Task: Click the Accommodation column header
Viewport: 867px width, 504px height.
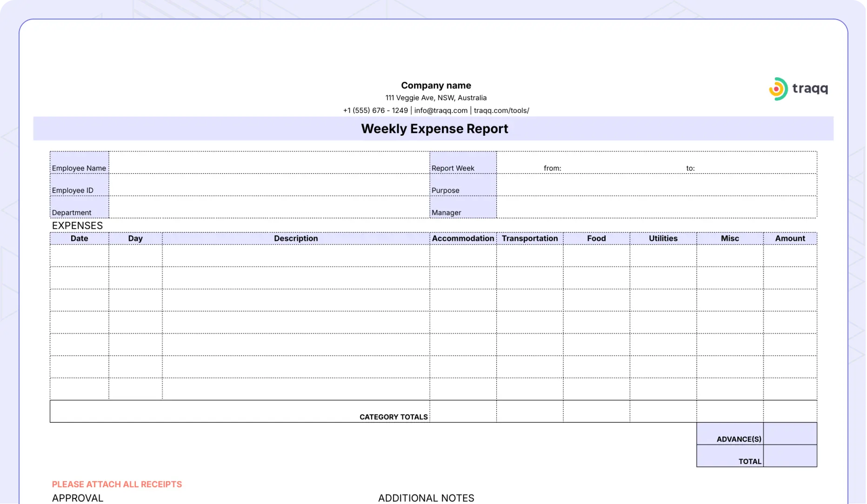Action: tap(463, 239)
